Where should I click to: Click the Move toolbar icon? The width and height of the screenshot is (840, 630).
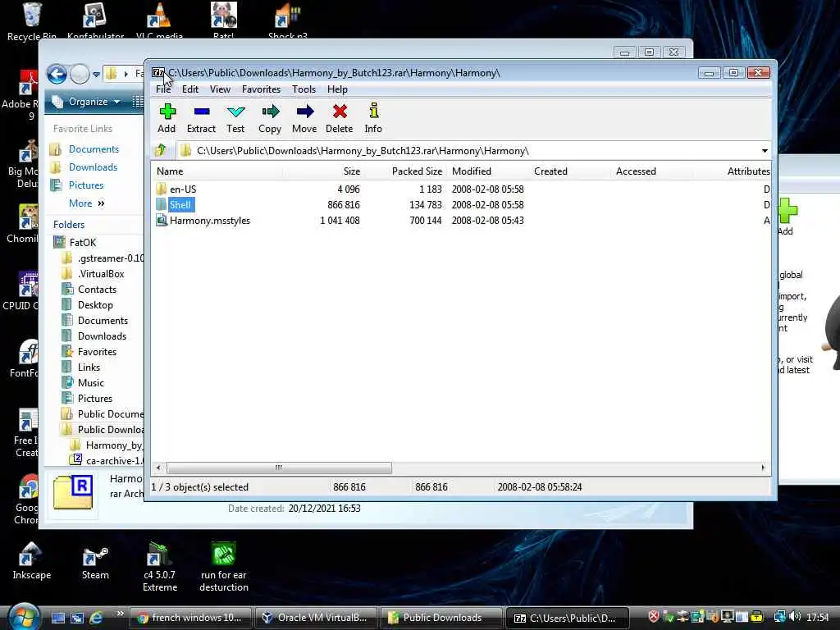(304, 118)
